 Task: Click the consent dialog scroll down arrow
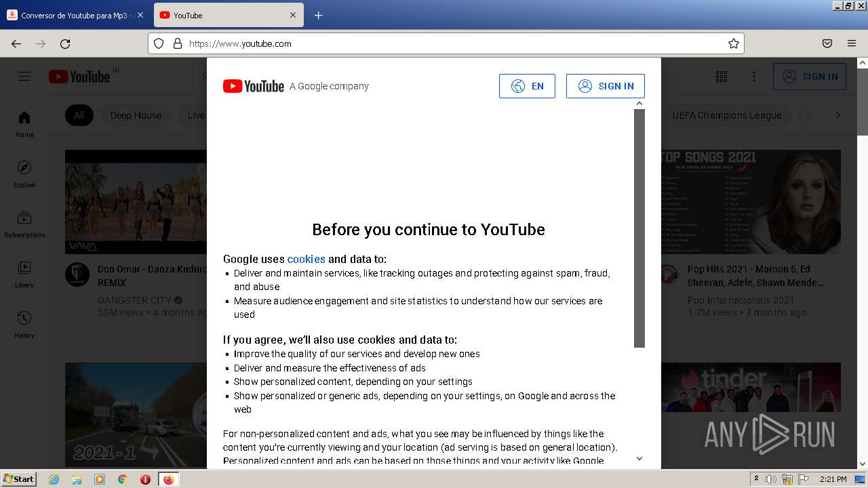639,459
